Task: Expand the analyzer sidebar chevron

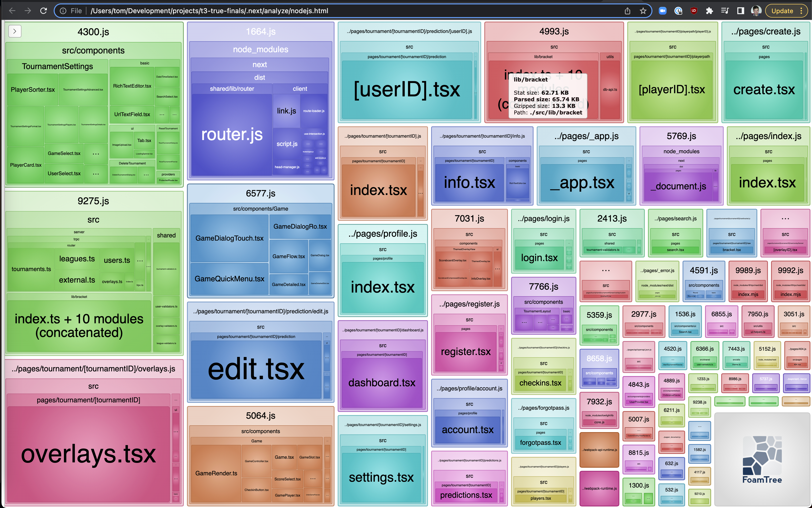Action: 15,31
